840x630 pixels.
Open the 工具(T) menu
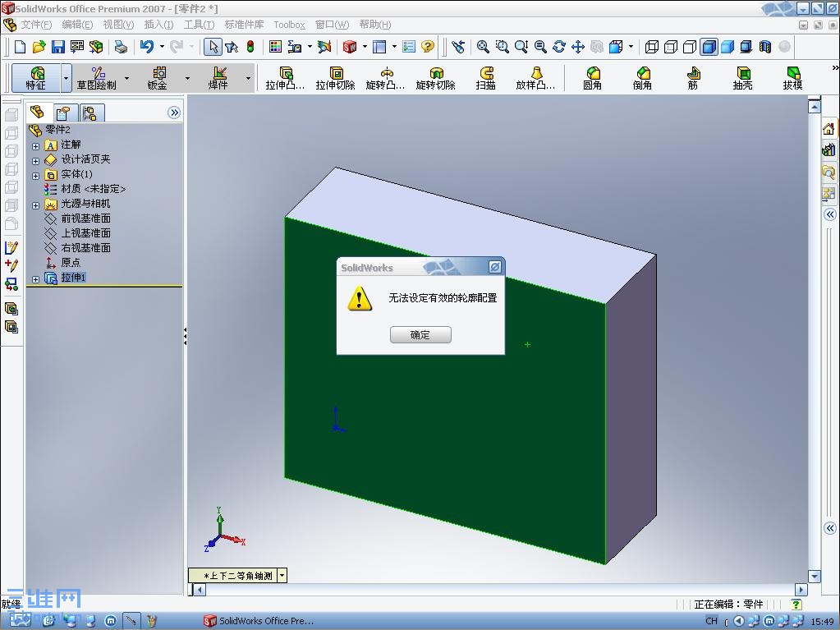tap(199, 25)
